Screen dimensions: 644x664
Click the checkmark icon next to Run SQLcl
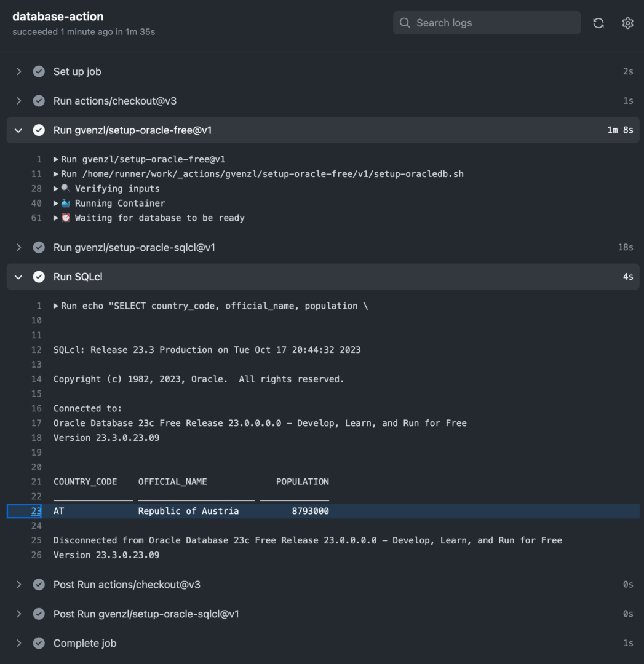(39, 277)
